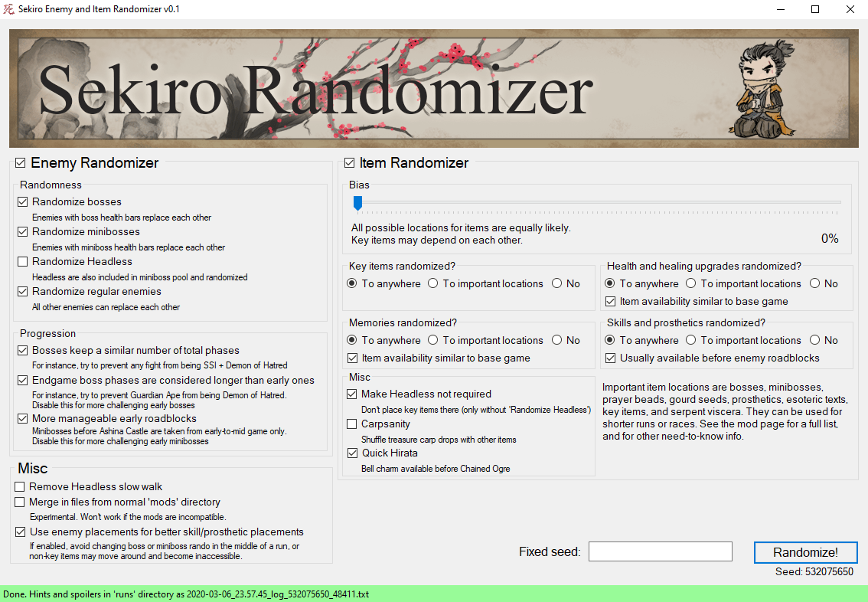This screenshot has width=868, height=602.
Task: Enable Randomize Headless
Action: (23, 261)
